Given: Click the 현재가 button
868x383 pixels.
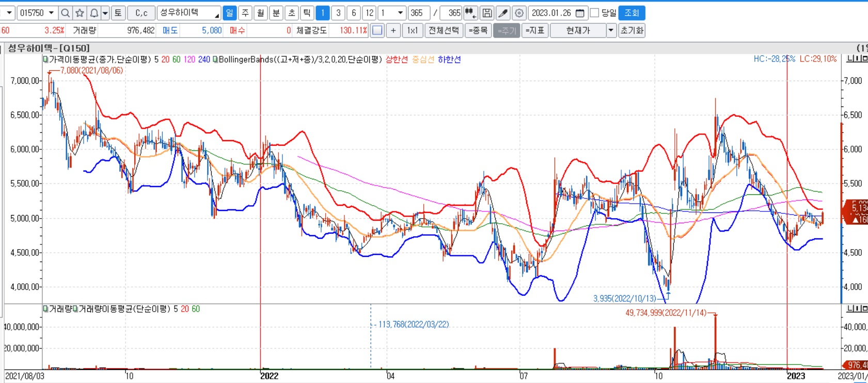Looking at the screenshot, I should tap(578, 30).
